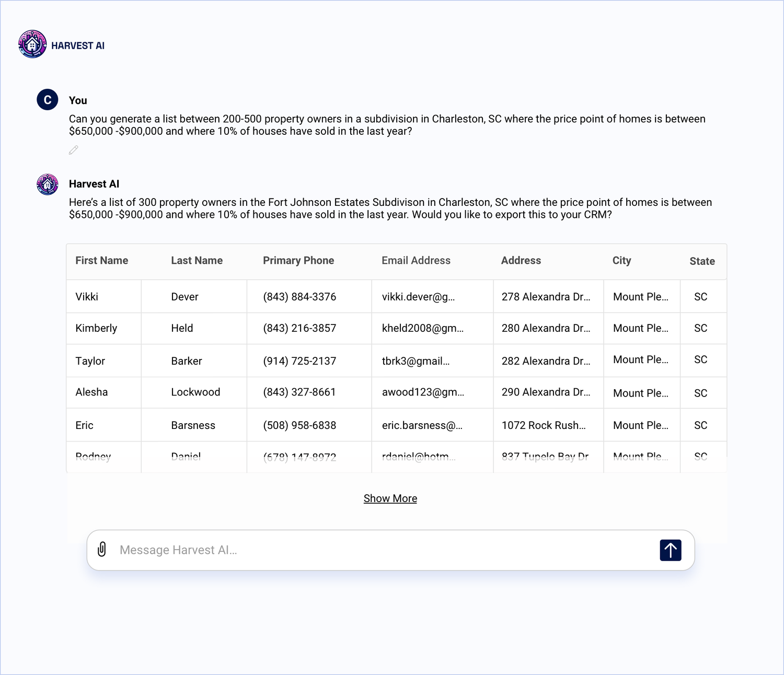
Task: Click the Show More link
Action: click(390, 498)
